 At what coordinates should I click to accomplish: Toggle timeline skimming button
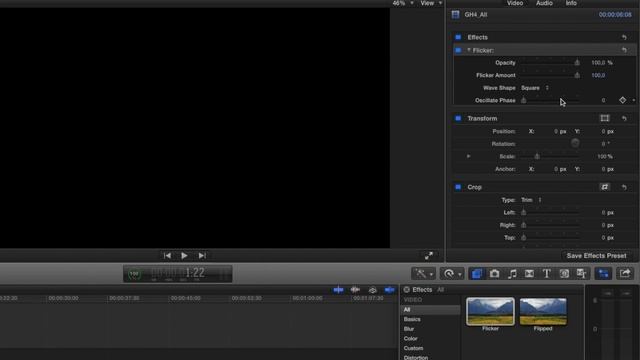(338, 290)
